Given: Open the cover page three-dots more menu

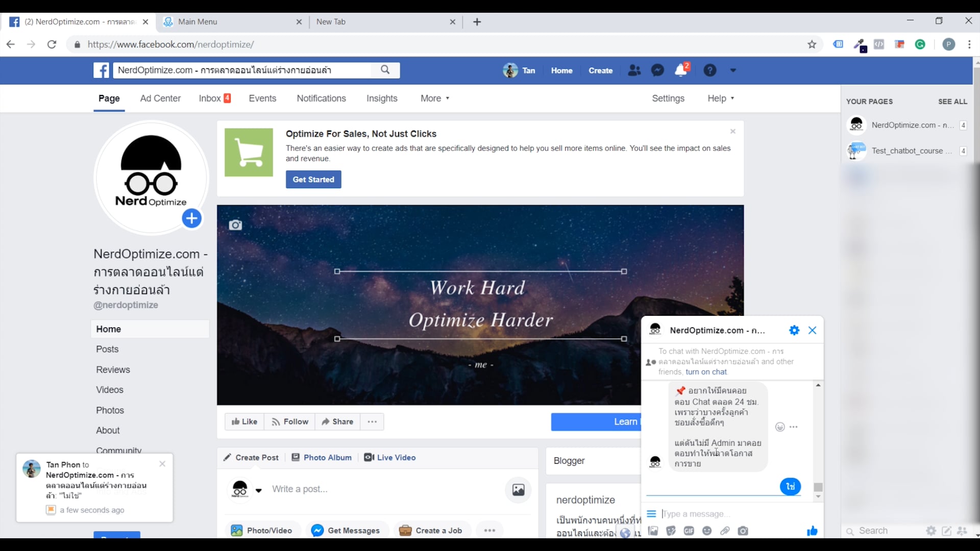Looking at the screenshot, I should 372,422.
